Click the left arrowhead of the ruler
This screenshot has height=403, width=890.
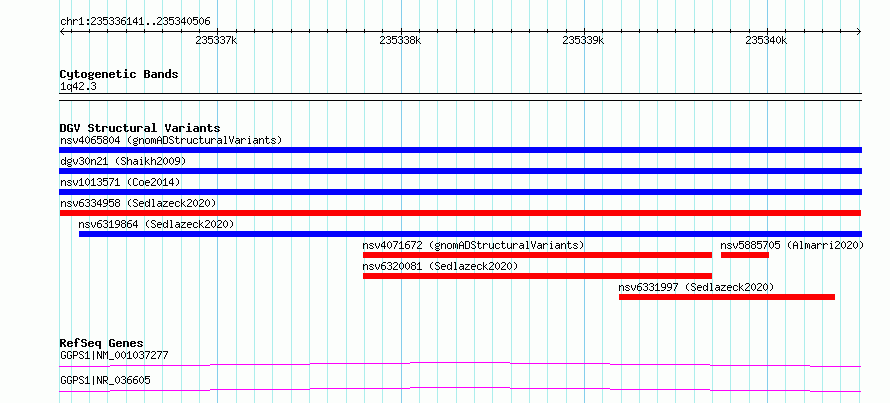click(x=62, y=32)
